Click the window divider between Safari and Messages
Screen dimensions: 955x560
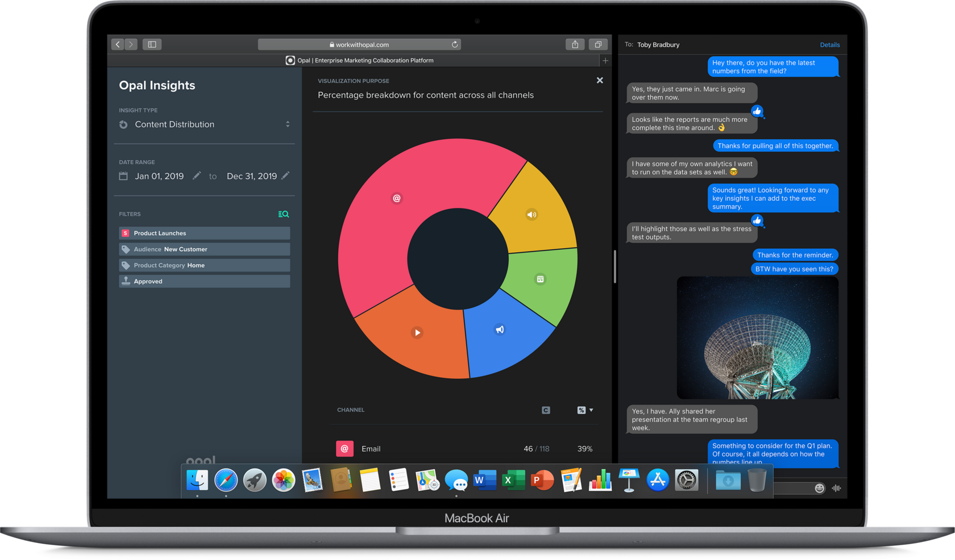pos(615,266)
